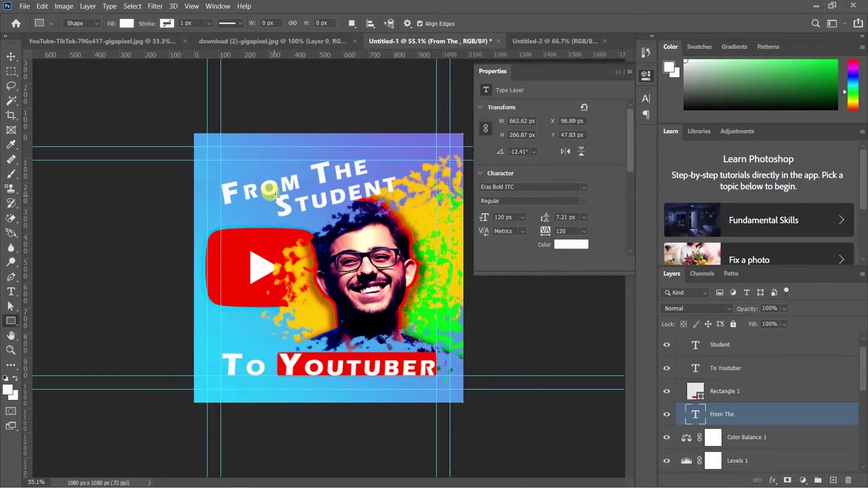Select the Blur tool
Viewport: 868px width, 488px height.
[x=11, y=247]
